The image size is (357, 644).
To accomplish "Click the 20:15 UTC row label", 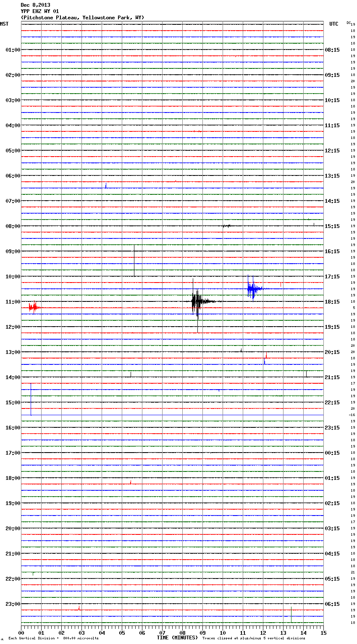I will (332, 352).
